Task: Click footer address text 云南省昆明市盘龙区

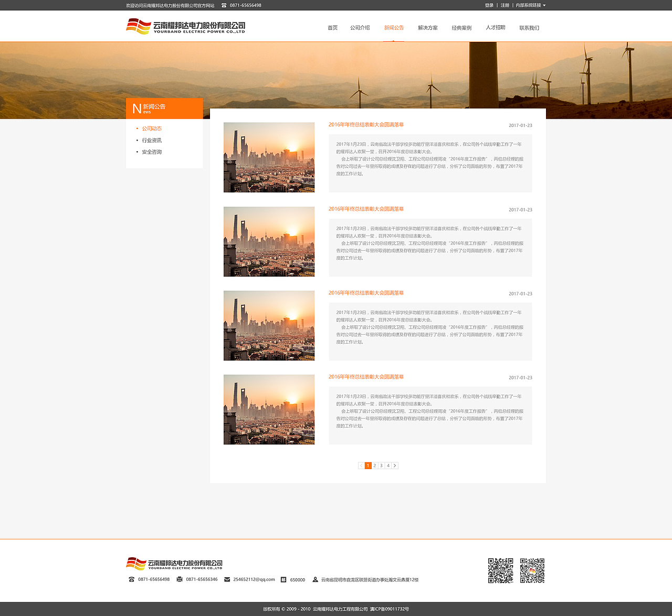Action: [370, 580]
